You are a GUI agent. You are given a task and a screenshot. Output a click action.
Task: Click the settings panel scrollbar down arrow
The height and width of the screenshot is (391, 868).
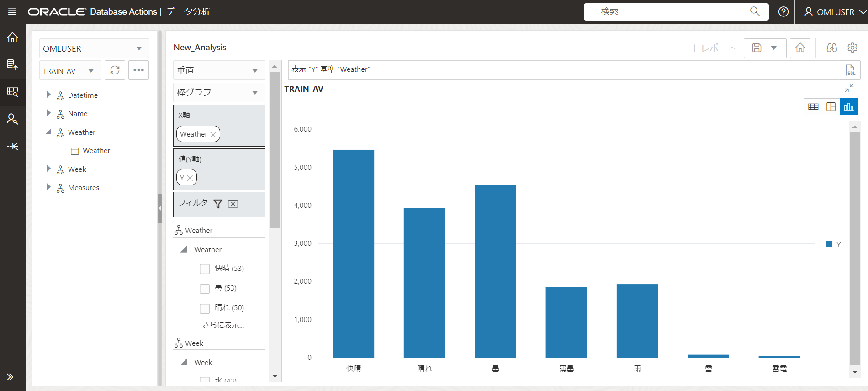click(275, 376)
